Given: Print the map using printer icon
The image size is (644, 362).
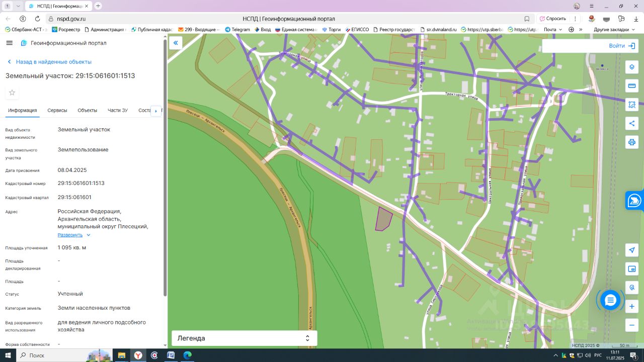Looking at the screenshot, I should pyautogui.click(x=632, y=142).
